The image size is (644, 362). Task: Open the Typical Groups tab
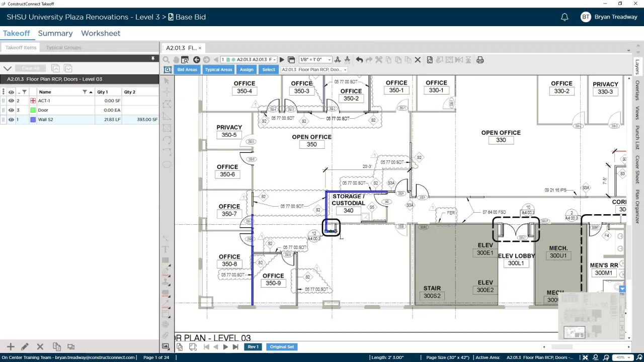click(63, 48)
